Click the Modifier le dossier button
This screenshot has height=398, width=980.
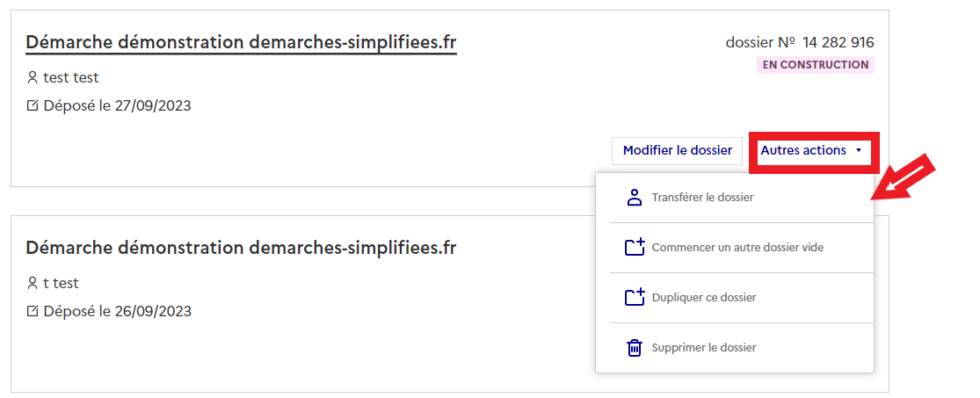tap(678, 150)
